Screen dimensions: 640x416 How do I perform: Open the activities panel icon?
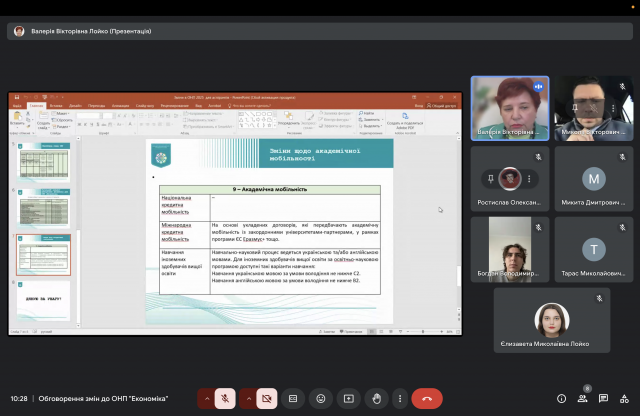click(630, 398)
